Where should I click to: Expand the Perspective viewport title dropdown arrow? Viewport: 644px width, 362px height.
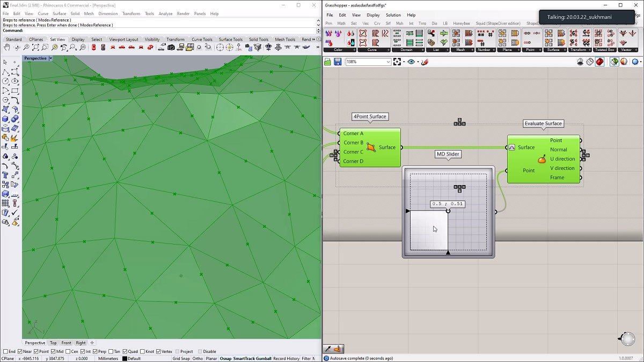click(50, 58)
